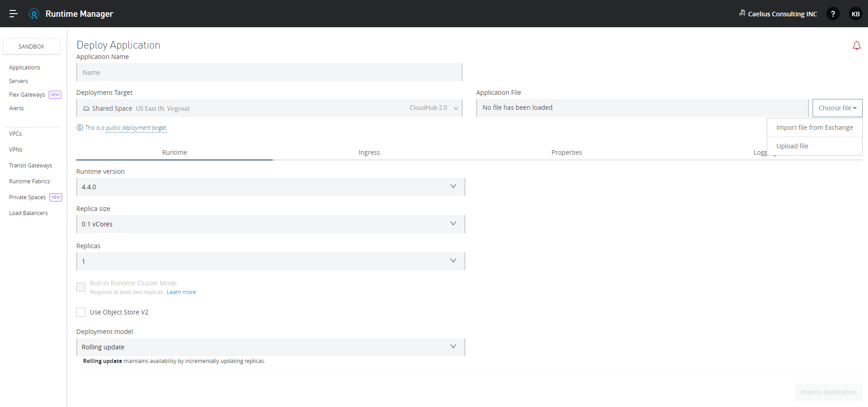Screen dimensions: 868x407
Task: Enable Run in Runtime Cluster Mode checkbox
Action: (81, 287)
